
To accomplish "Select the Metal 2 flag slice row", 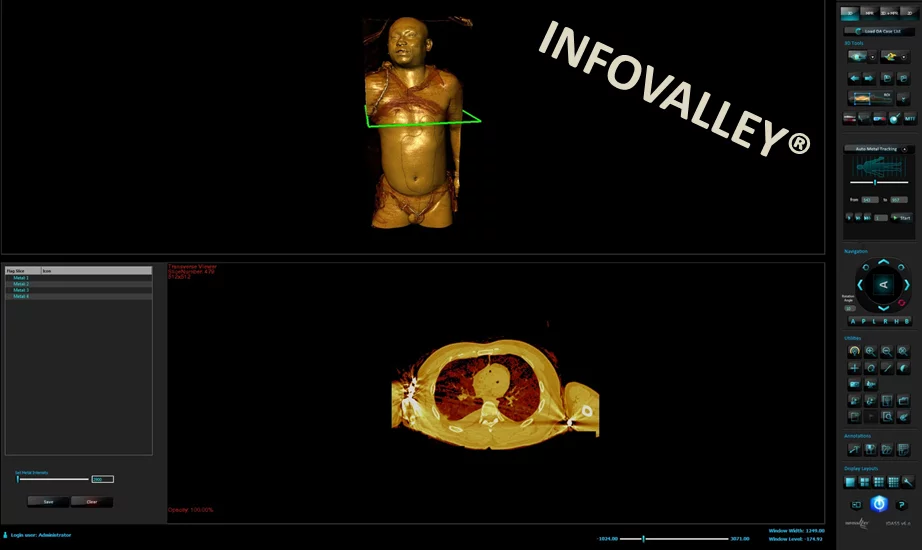I will pos(79,284).
